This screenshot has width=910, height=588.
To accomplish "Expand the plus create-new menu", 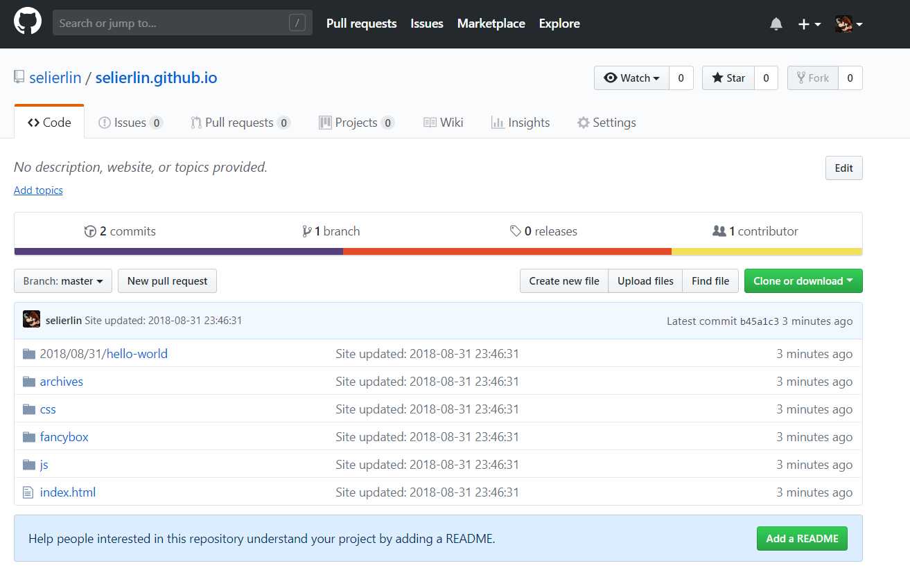I will (x=809, y=24).
